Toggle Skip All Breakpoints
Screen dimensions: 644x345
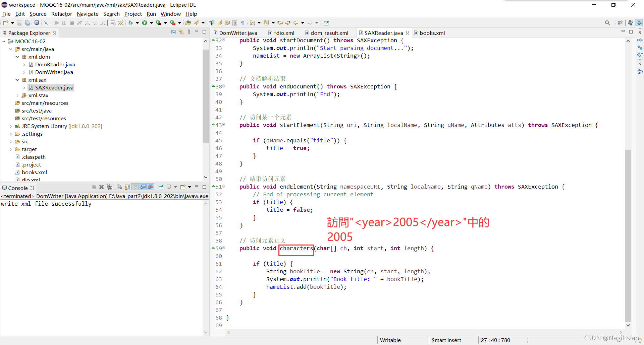click(46, 23)
